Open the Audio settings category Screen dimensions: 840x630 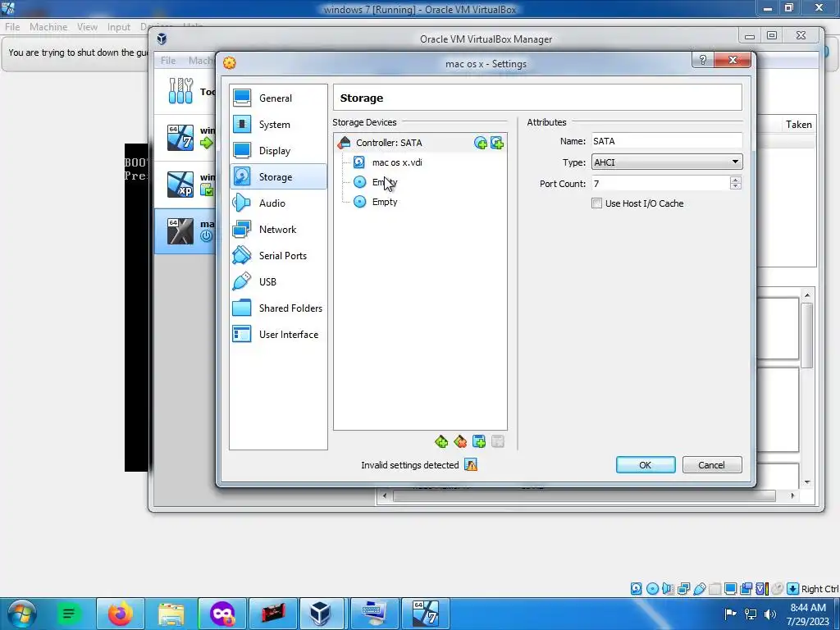278,203
